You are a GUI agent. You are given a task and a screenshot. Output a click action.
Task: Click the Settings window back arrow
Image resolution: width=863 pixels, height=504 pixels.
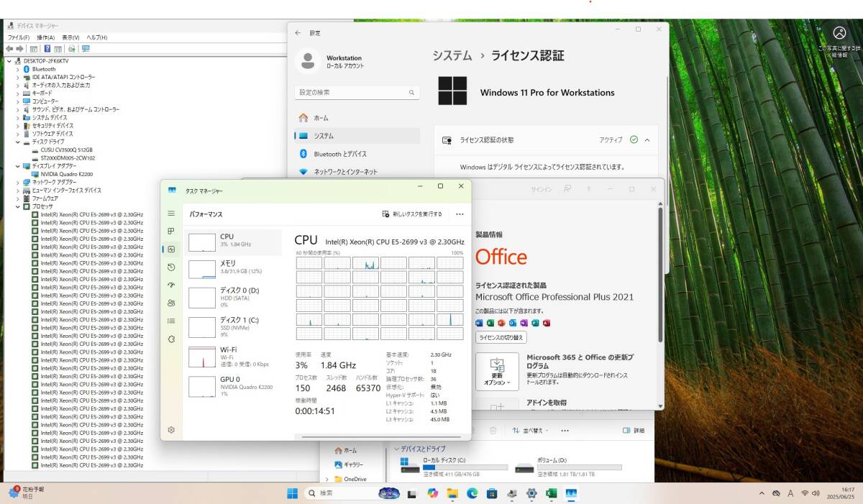pyautogui.click(x=298, y=32)
